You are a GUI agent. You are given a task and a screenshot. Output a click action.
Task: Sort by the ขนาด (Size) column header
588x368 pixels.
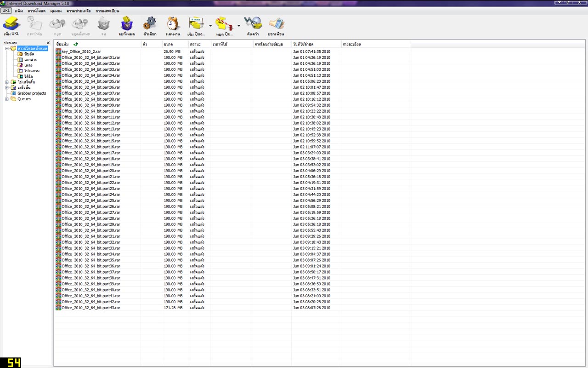[175, 44]
